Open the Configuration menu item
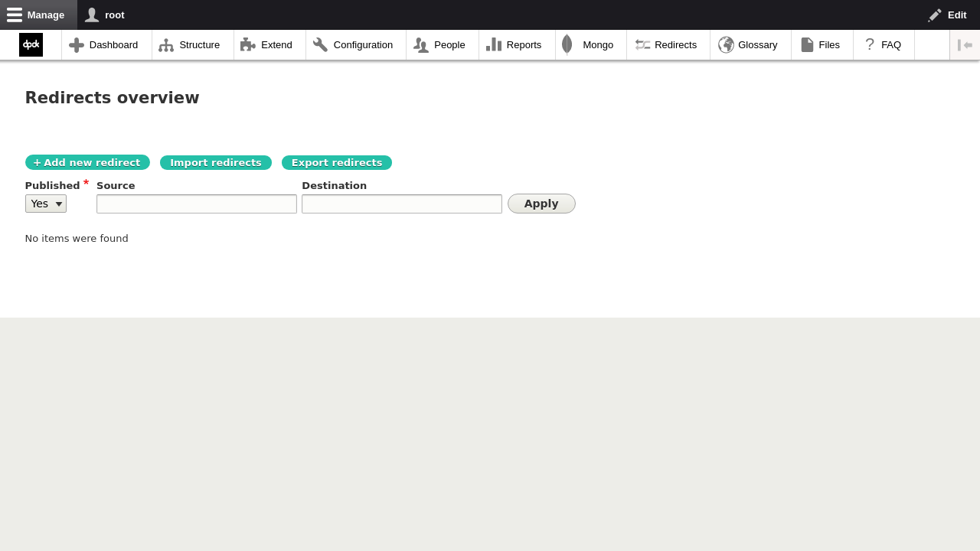The image size is (980, 551). click(x=356, y=45)
